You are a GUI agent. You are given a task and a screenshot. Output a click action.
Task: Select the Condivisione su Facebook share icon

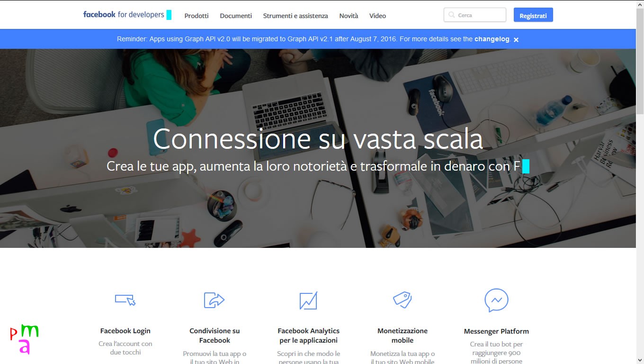click(x=214, y=300)
